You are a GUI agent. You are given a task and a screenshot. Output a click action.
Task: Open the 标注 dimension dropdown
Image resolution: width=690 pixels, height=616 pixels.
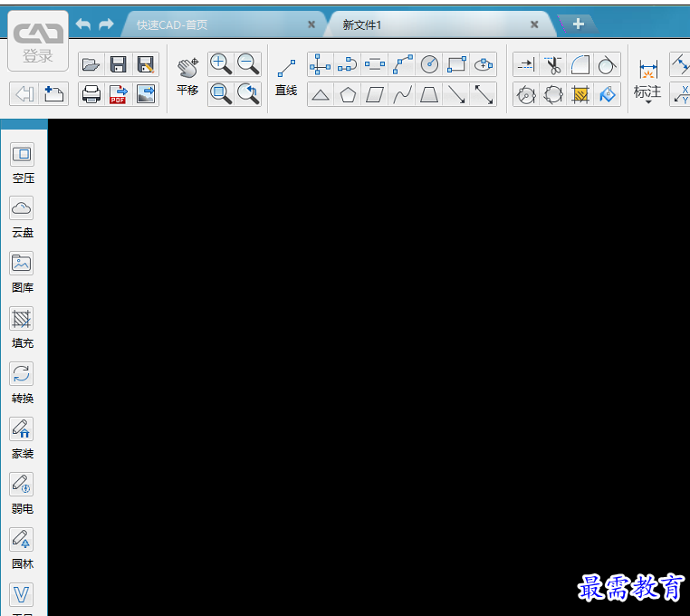tap(647, 82)
